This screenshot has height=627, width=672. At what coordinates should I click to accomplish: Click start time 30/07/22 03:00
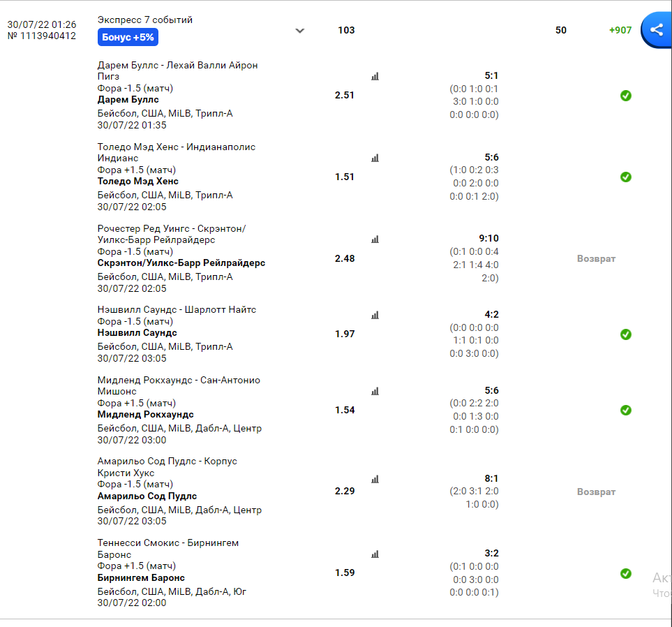click(x=132, y=440)
